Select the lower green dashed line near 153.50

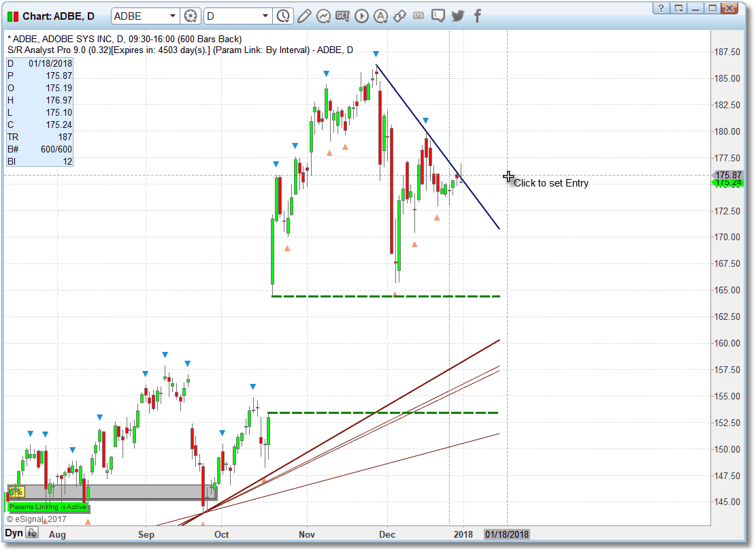tap(383, 412)
